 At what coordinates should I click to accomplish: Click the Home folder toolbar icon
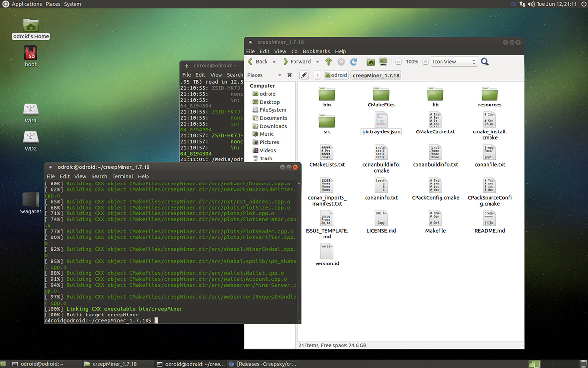pos(371,62)
